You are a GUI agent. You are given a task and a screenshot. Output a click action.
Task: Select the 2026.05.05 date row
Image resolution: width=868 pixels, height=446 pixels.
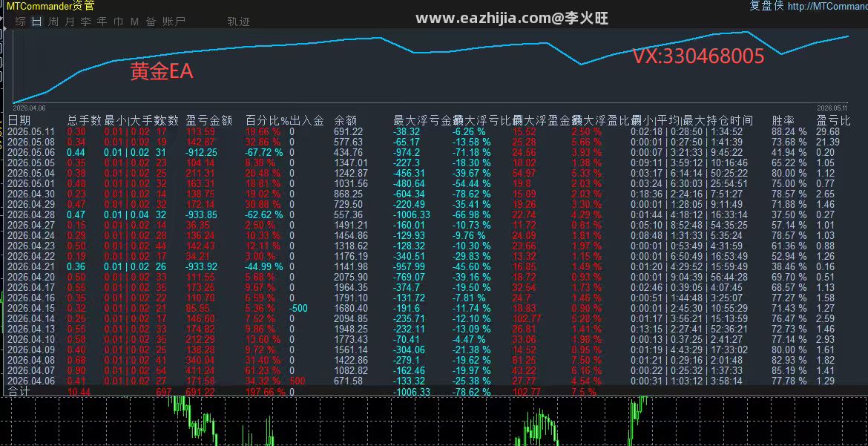point(32,163)
